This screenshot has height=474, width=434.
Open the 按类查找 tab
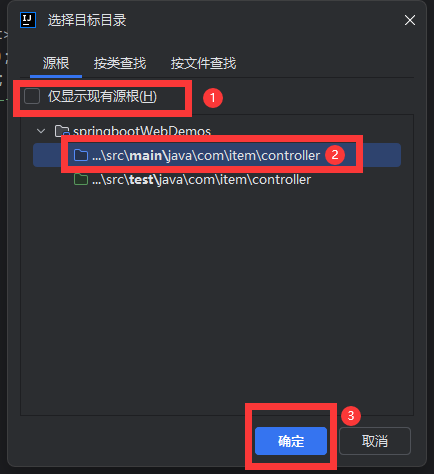click(120, 63)
